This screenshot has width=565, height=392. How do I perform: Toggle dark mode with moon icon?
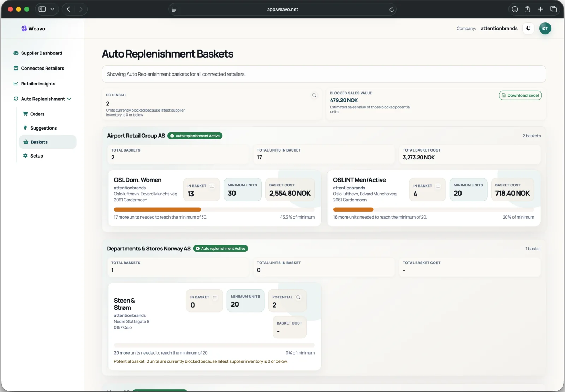(x=528, y=28)
